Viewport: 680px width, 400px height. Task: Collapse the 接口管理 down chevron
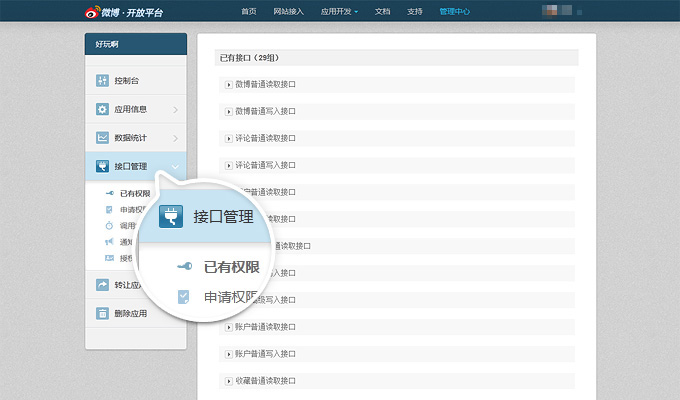pyautogui.click(x=175, y=167)
